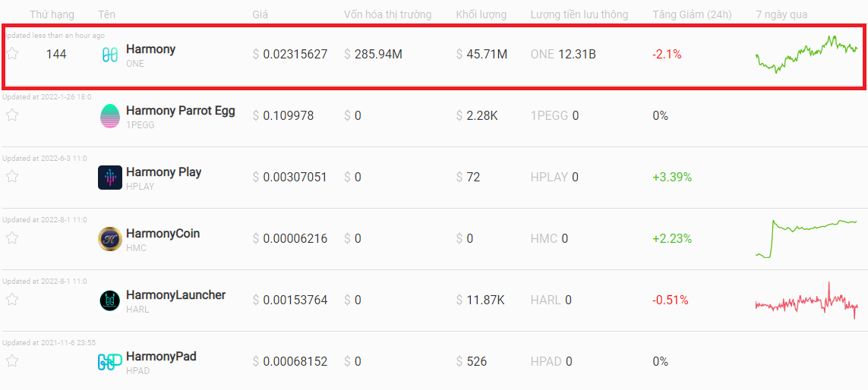Viewport: 868px width, 390px height.
Task: Click 'Updated less than an hour ago' note
Action: (54, 36)
